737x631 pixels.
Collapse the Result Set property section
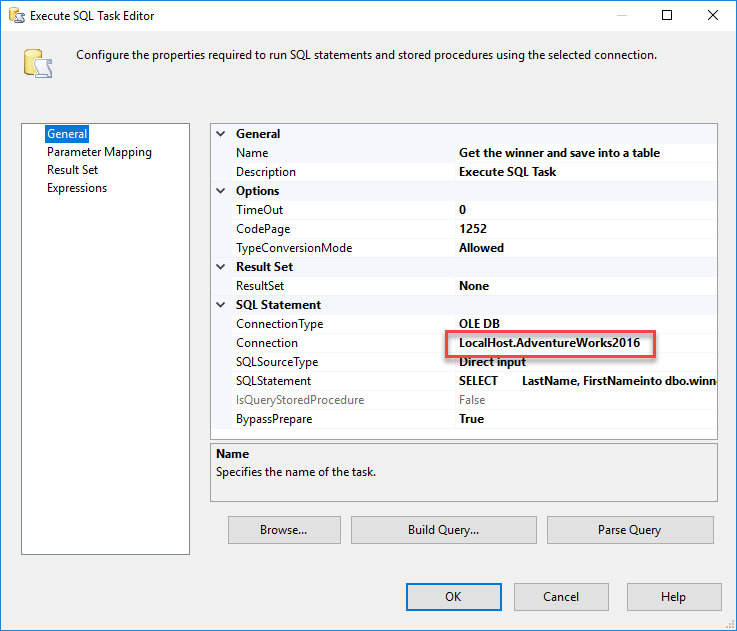(221, 267)
